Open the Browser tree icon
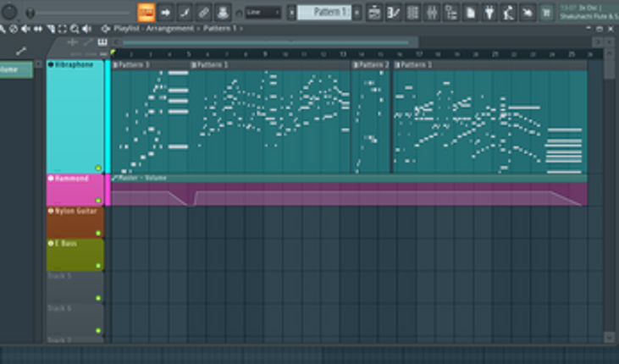 click(450, 13)
